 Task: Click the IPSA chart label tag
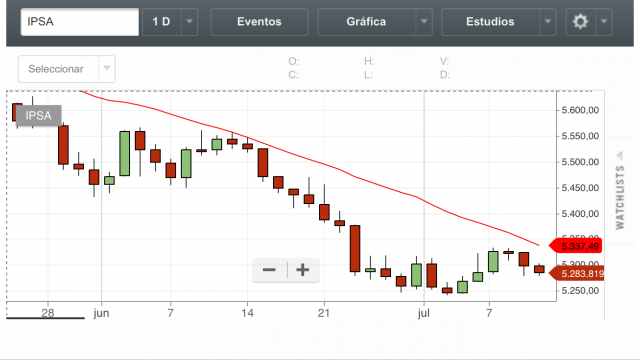pyautogui.click(x=38, y=116)
